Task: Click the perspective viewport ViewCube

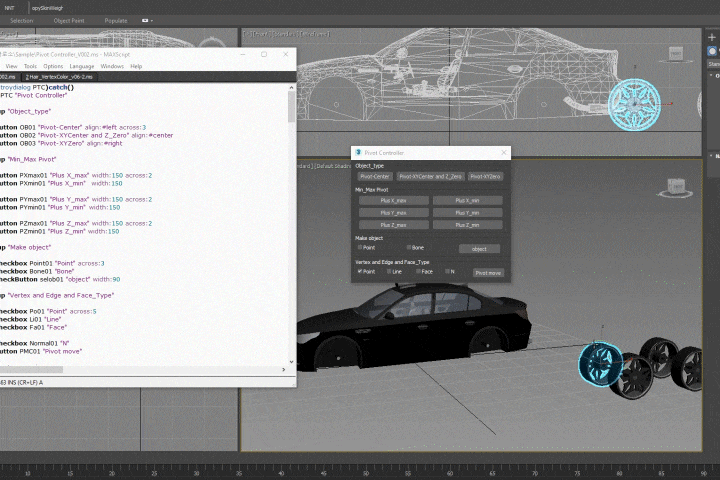Action: [675, 188]
